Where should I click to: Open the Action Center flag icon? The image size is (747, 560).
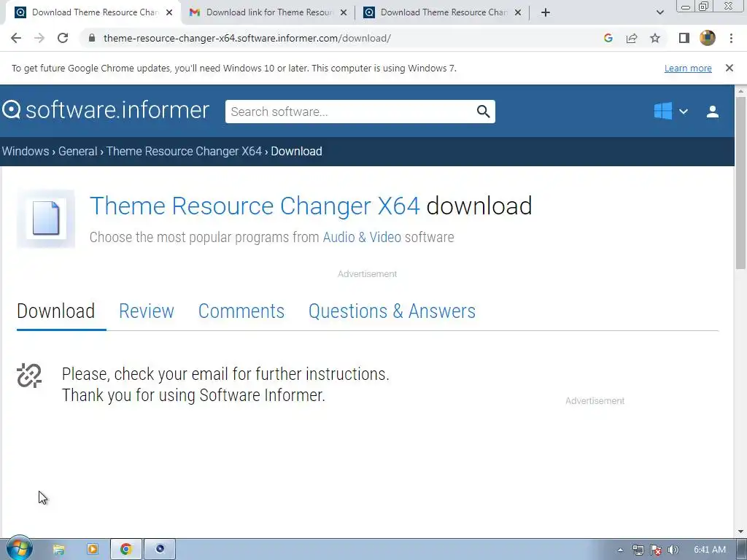point(656,550)
